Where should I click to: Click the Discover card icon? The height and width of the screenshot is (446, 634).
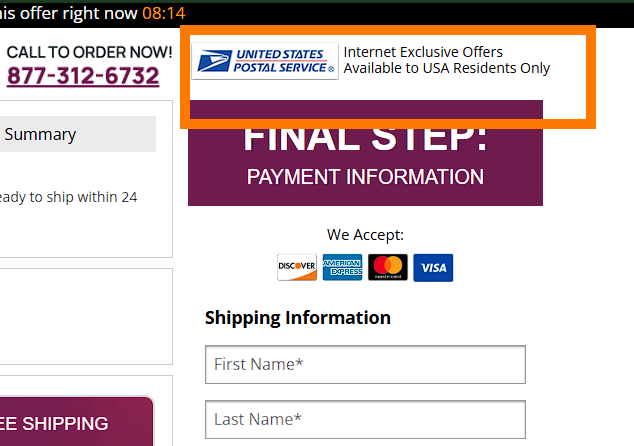pyautogui.click(x=297, y=268)
